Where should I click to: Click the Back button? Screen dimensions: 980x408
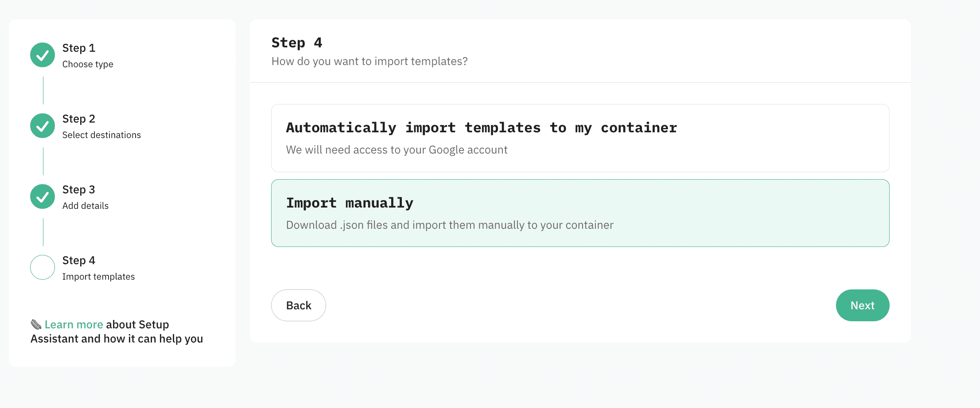click(298, 305)
